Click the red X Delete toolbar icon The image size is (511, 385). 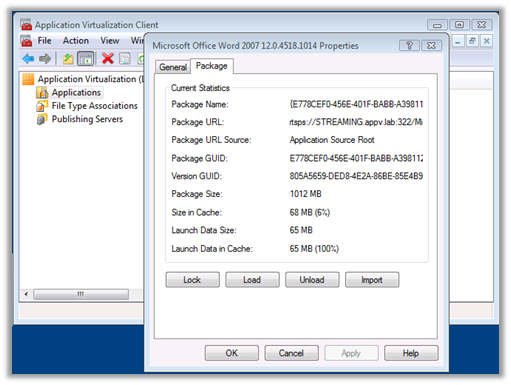point(108,59)
